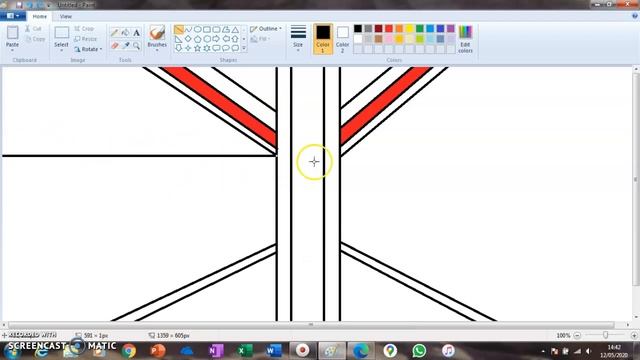640x360 pixels.
Task: Choose the Rounded rectangular callout shape
Action: tap(216, 48)
